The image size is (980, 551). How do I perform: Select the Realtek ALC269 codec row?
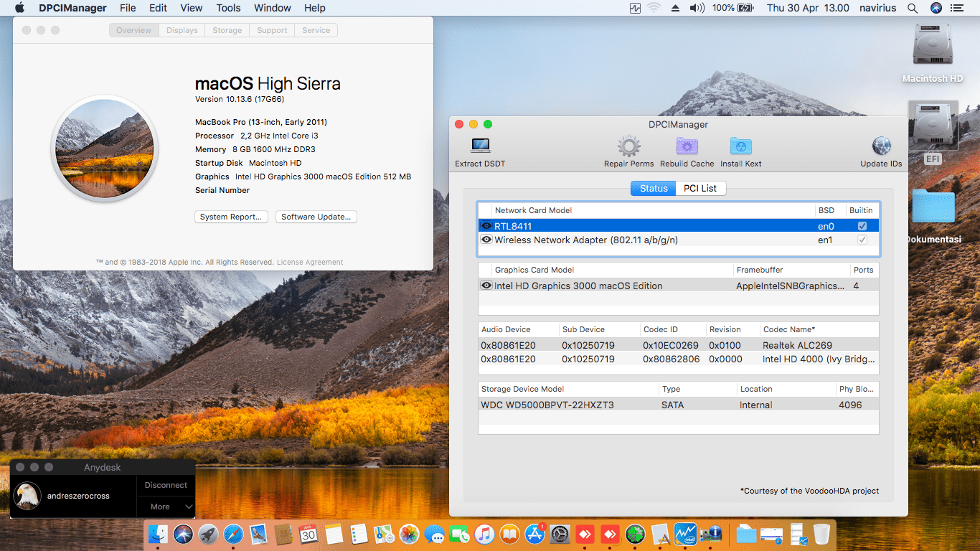[x=679, y=345]
